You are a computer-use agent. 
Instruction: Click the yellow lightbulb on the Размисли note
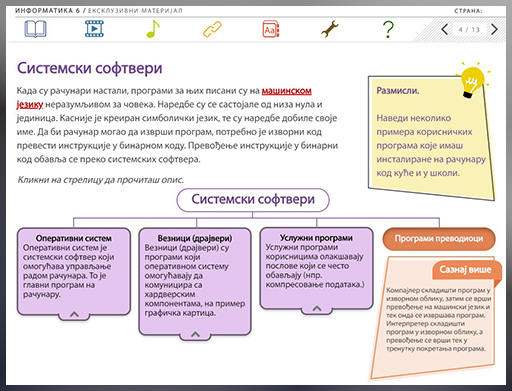click(472, 81)
